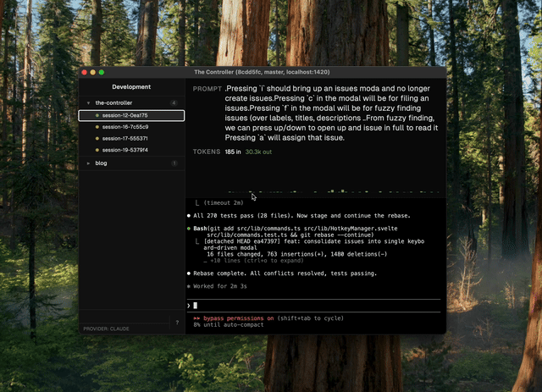The height and width of the screenshot is (392, 542).
Task: Click the All 270 tests pass line
Action: [x=301, y=216]
